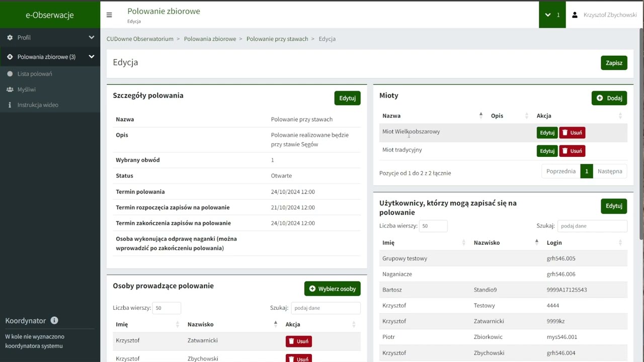
Task: Open the notifications dropdown showing 1
Action: [x=552, y=15]
